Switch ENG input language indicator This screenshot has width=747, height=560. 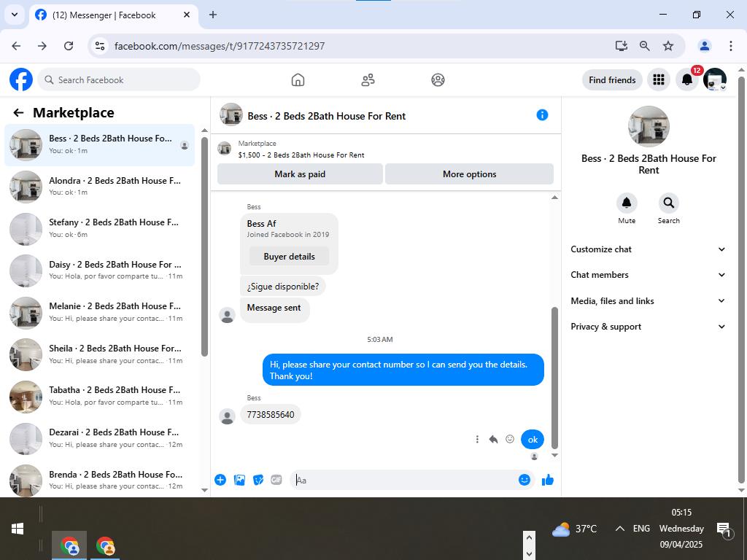pyautogui.click(x=641, y=529)
